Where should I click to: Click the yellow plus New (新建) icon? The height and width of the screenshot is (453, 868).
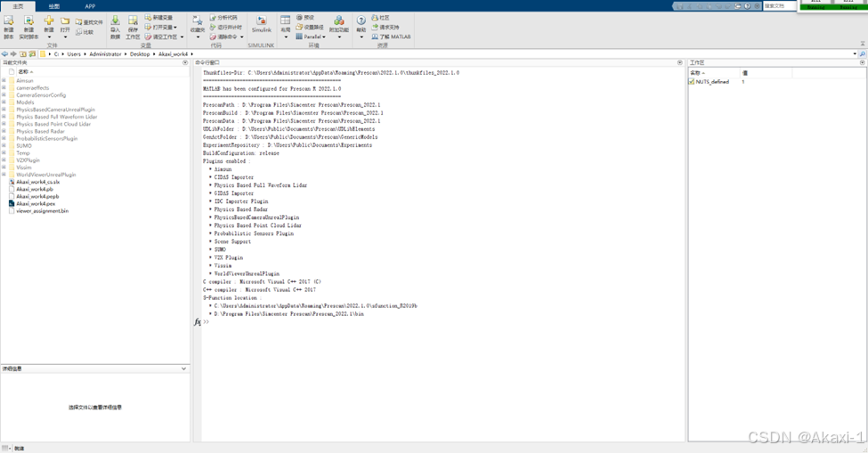click(49, 21)
